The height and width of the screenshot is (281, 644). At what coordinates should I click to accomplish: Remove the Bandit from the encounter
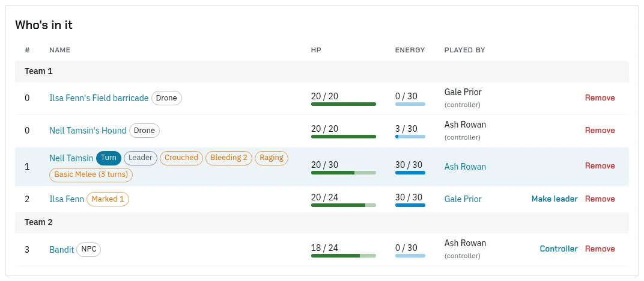(600, 249)
